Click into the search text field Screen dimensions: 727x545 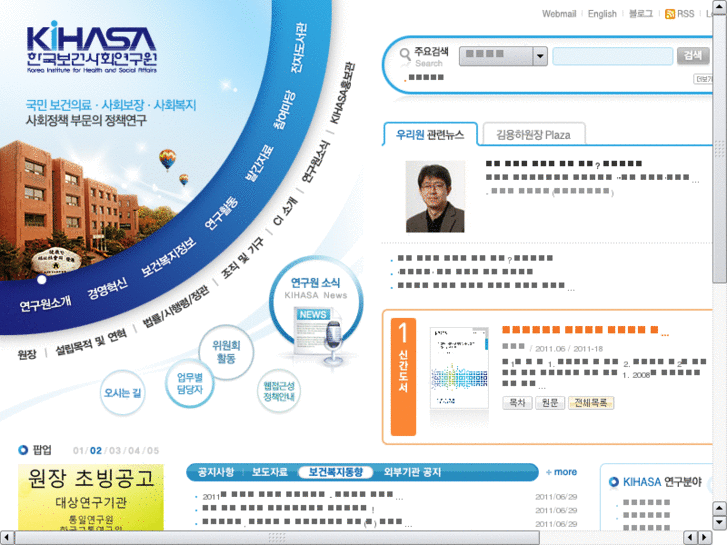tap(612, 56)
